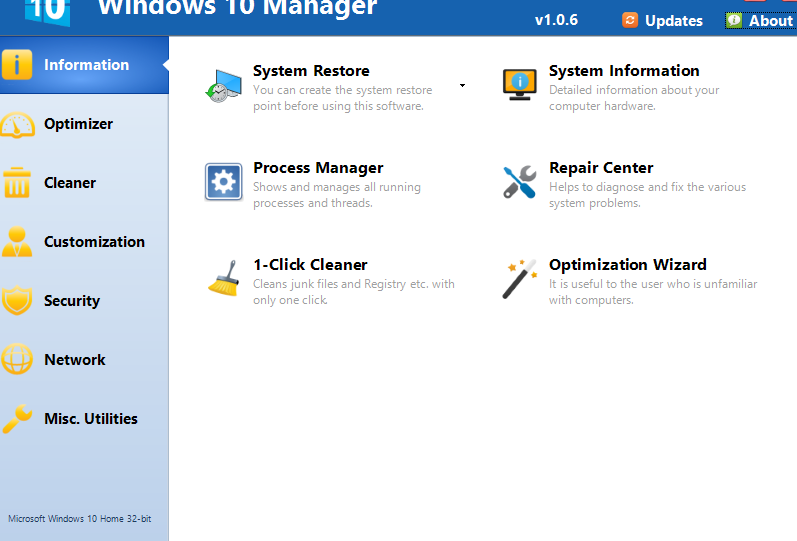Click the System Restore monitor icon

(x=223, y=86)
